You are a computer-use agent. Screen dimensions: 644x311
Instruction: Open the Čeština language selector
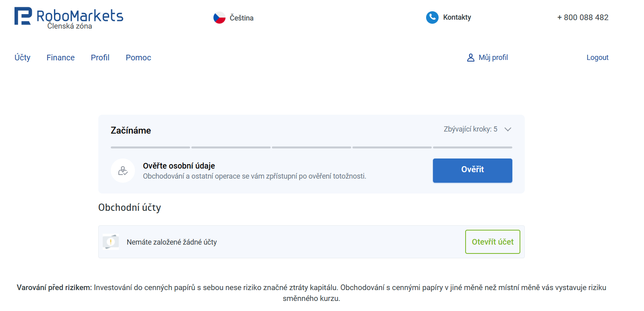(241, 18)
